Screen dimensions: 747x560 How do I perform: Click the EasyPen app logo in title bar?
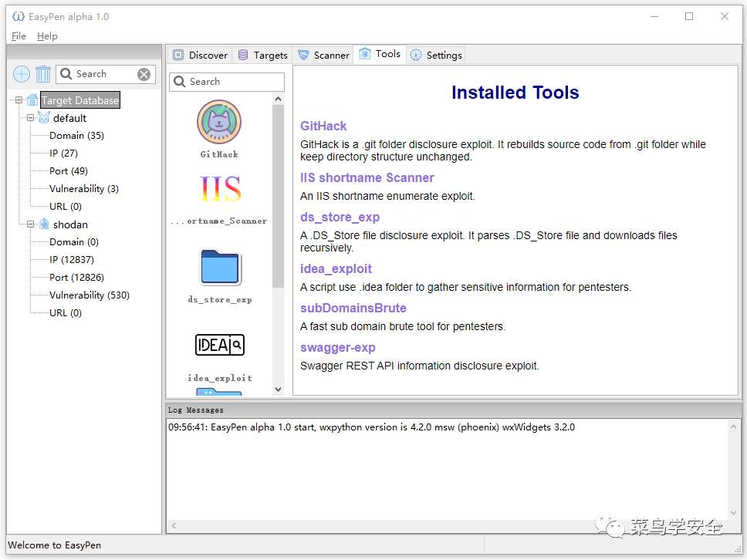click(x=18, y=17)
